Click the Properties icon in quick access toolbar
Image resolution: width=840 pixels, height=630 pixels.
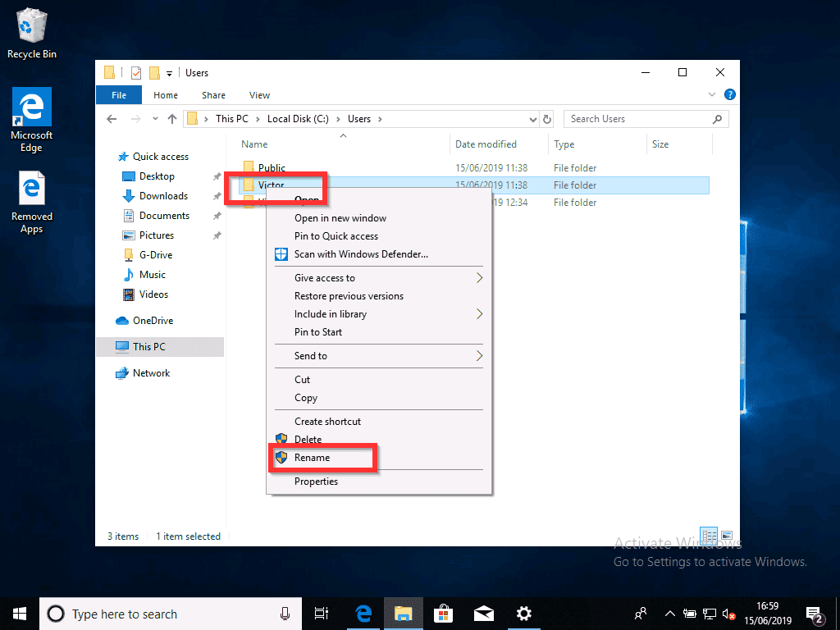(136, 73)
